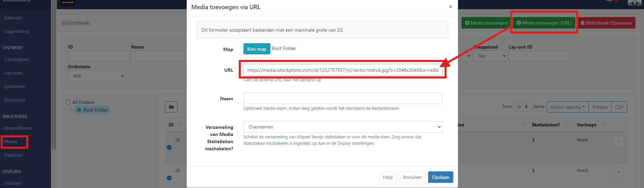Tick the All Folders checkbox
Image resolution: width=644 pixels, height=188 pixels.
68,102
